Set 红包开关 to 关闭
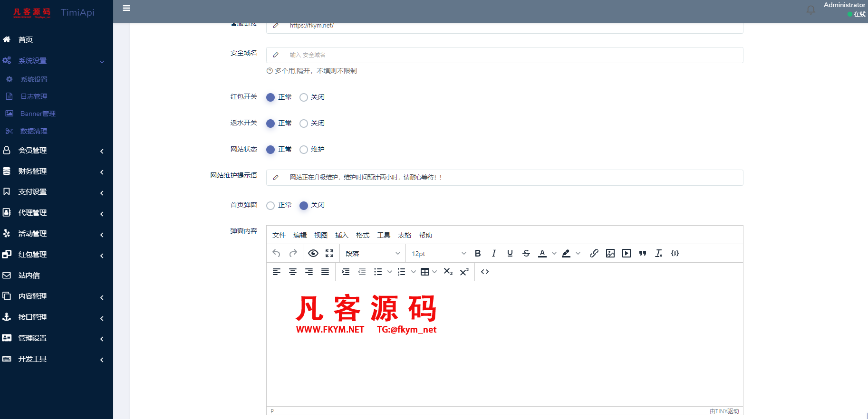Image resolution: width=868 pixels, height=419 pixels. point(304,97)
